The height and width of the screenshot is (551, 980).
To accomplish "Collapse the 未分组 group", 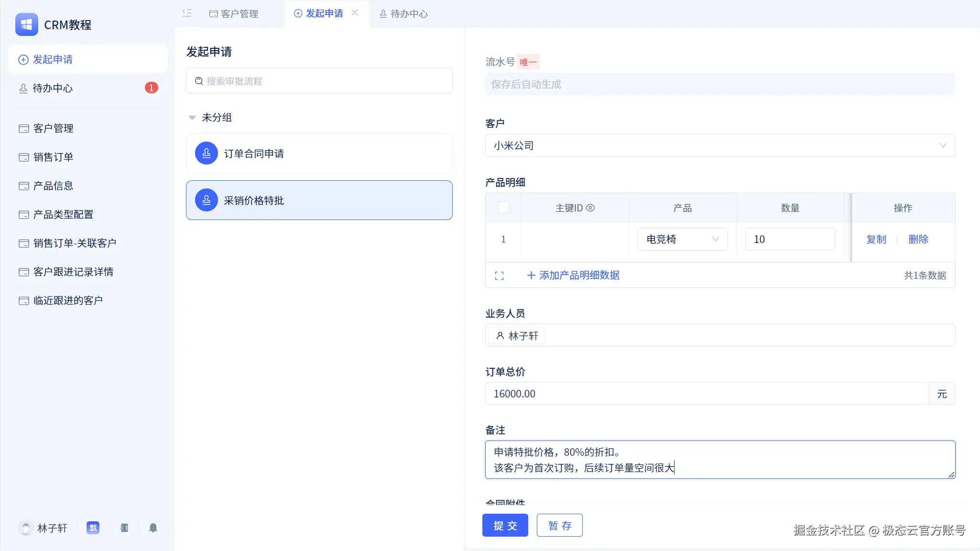I will point(192,118).
